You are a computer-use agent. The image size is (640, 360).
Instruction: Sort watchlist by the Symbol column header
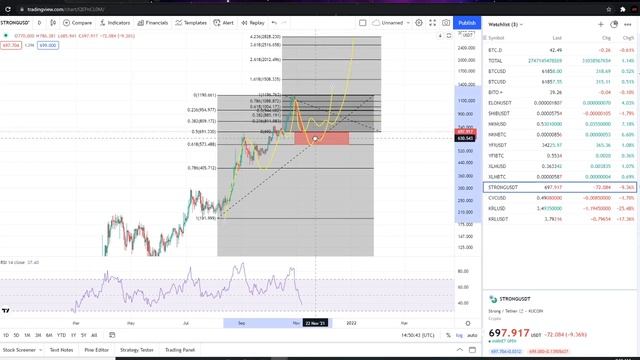[x=496, y=38]
